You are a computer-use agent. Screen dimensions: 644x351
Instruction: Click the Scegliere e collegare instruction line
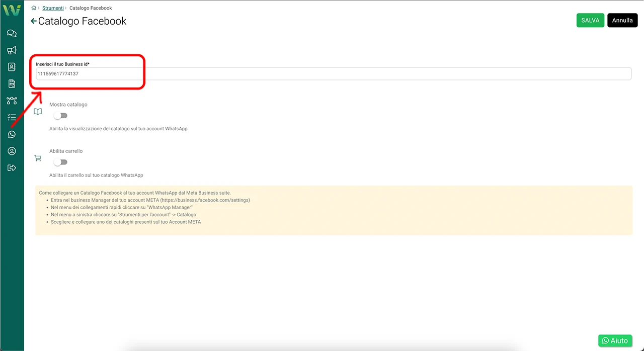[126, 222]
